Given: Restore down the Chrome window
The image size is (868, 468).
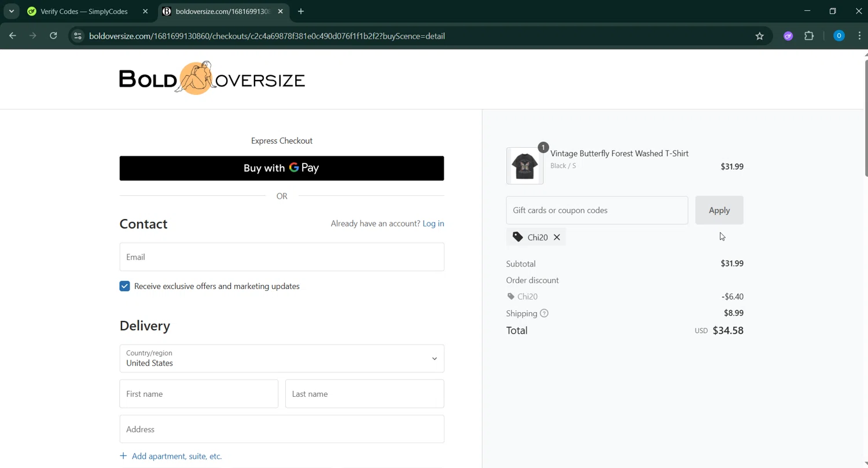Looking at the screenshot, I should pos(833,11).
